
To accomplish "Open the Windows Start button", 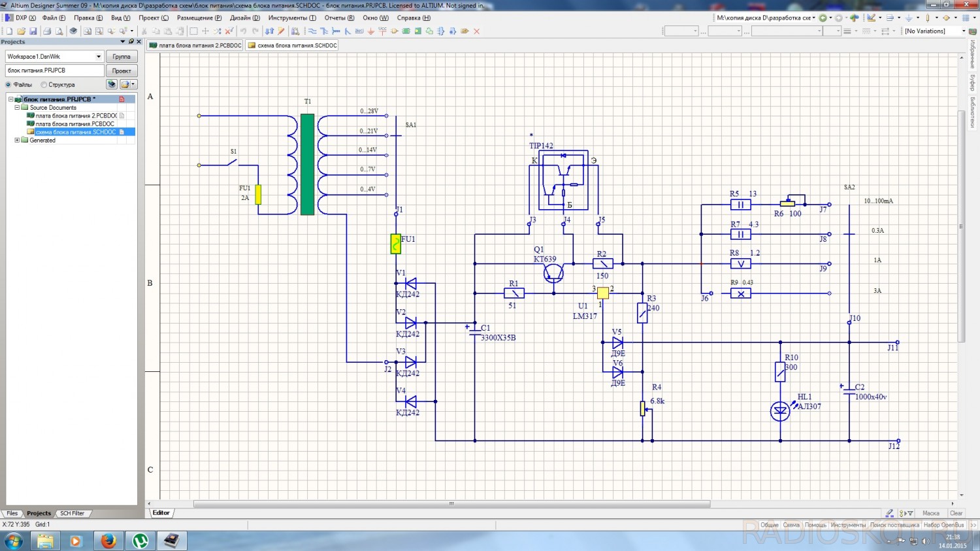I will point(14,541).
